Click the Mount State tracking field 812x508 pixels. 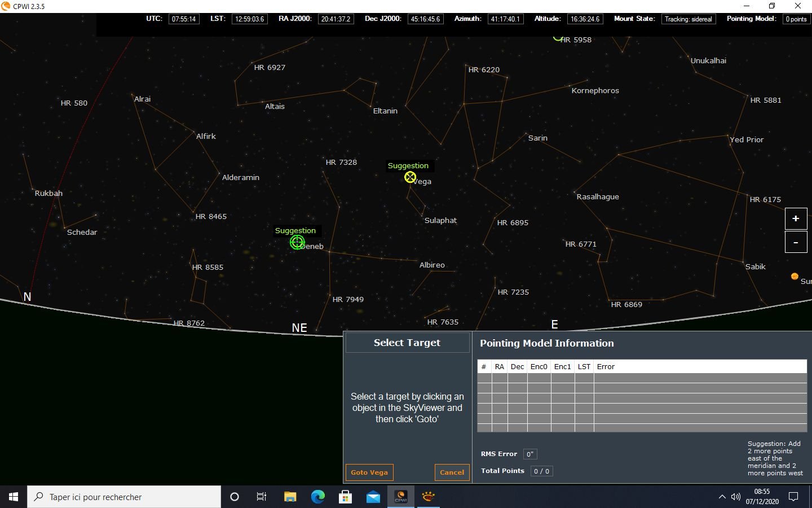(x=689, y=19)
